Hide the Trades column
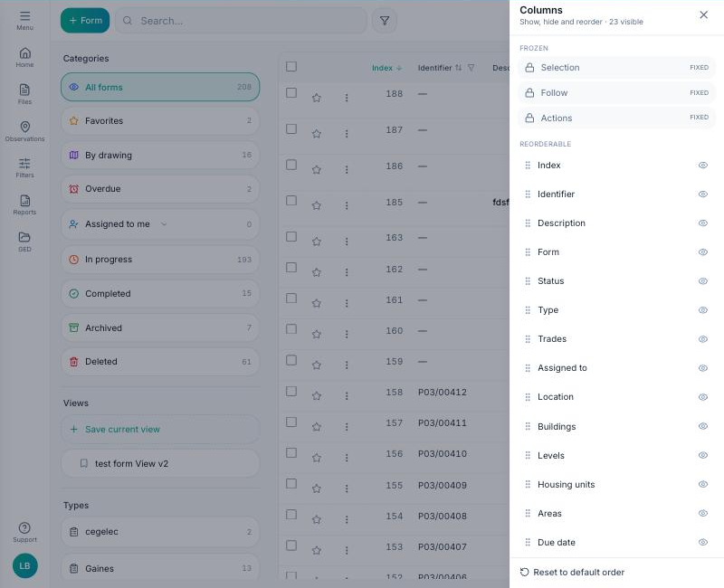The height and width of the screenshot is (588, 724). point(703,339)
